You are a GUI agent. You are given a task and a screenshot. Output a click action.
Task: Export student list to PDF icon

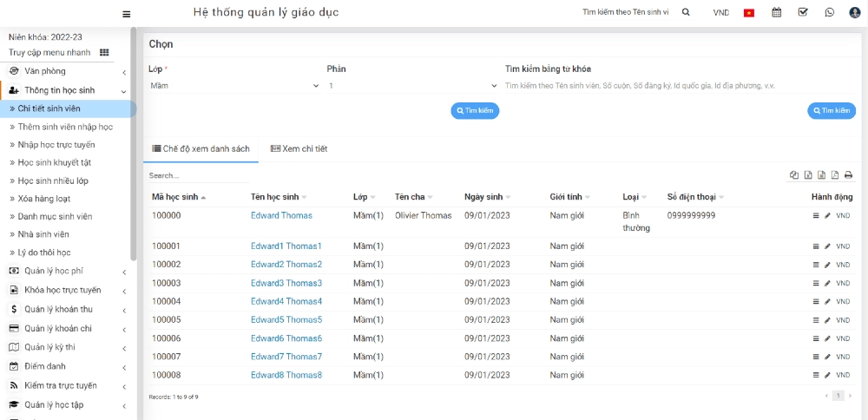834,175
